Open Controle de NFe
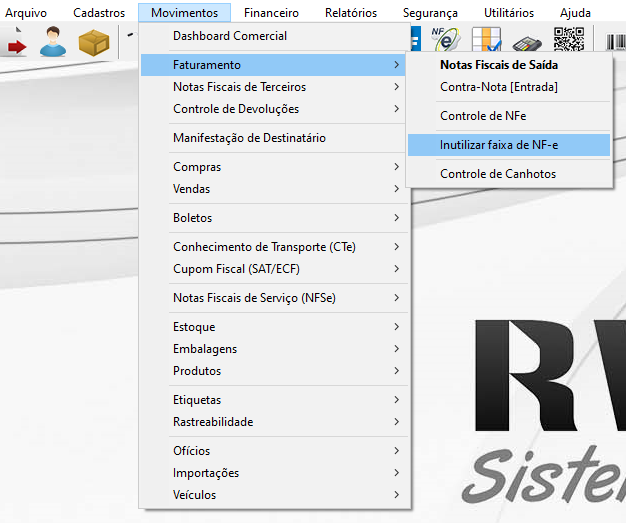The image size is (626, 523). click(x=509, y=116)
